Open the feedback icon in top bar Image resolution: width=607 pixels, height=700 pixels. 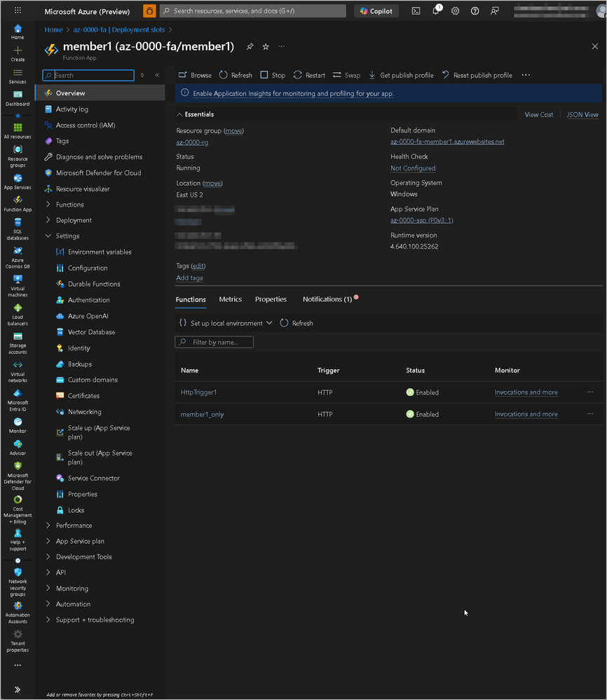click(x=494, y=11)
